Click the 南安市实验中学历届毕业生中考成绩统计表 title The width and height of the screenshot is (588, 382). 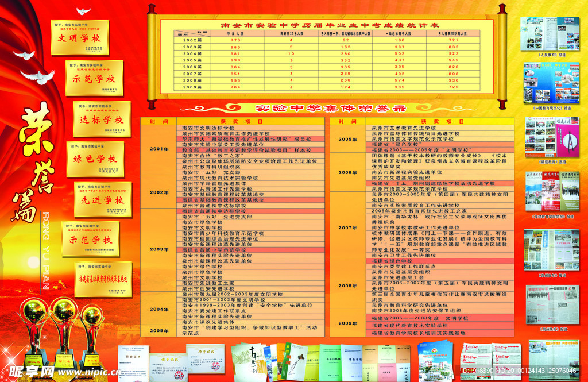tap(330, 25)
